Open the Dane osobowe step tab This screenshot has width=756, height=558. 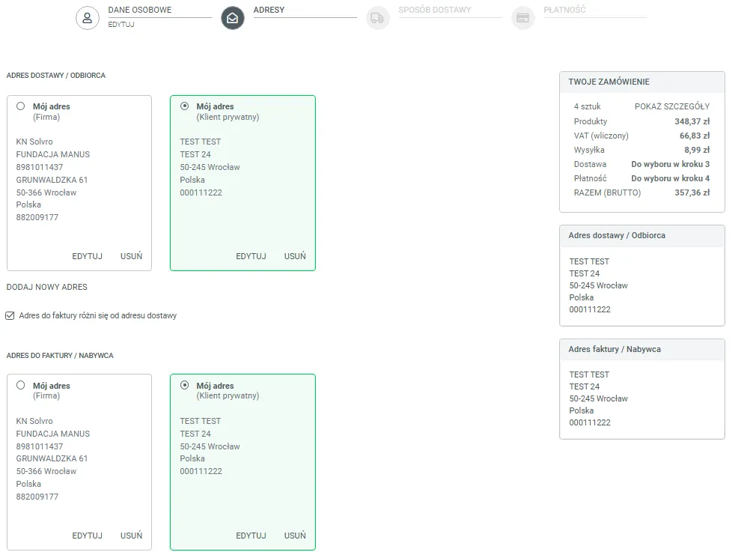[139, 10]
